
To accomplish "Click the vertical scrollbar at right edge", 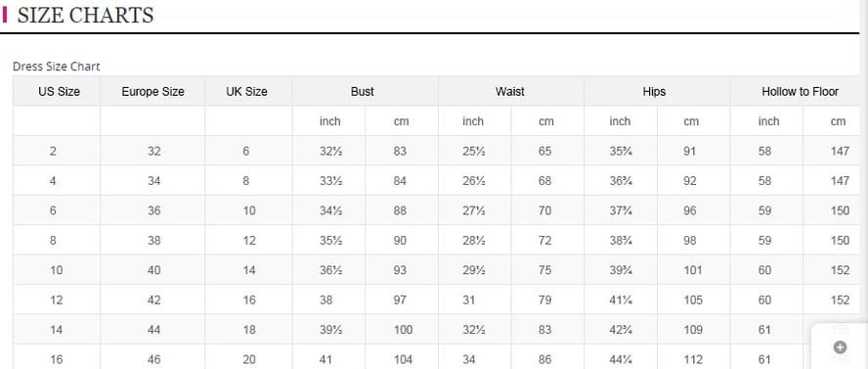I will click(863, 184).
